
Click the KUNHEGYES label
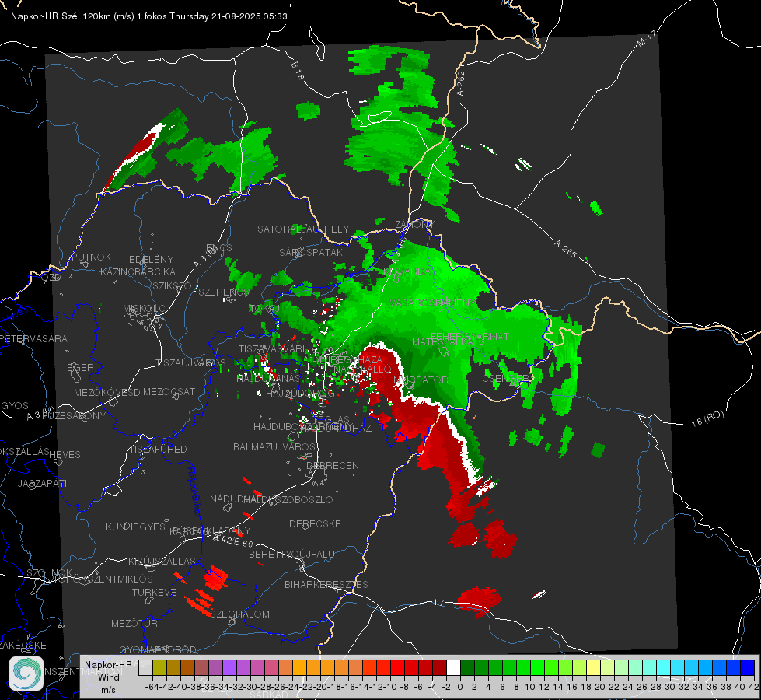[135, 527]
